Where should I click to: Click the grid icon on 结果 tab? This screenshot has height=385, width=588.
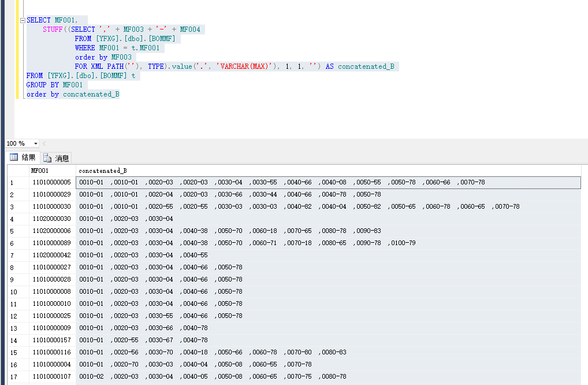[14, 158]
